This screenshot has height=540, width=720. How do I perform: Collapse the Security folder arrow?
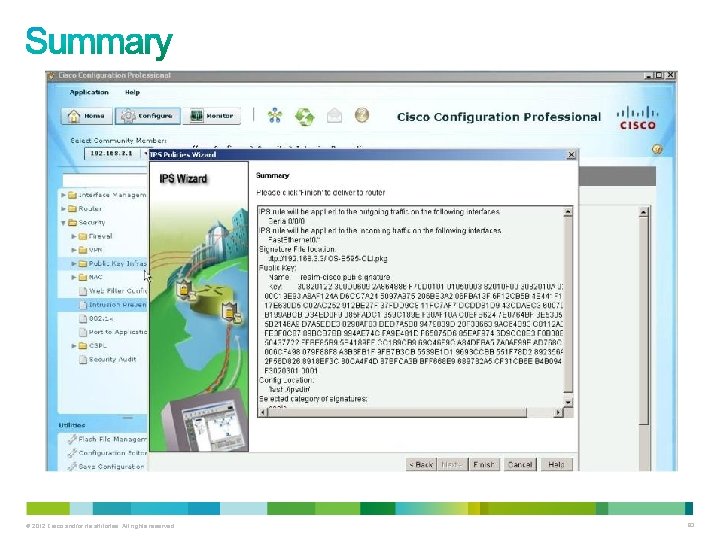tap(63, 223)
